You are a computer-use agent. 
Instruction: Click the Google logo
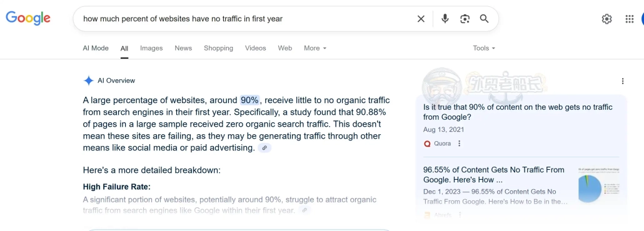coord(28,19)
